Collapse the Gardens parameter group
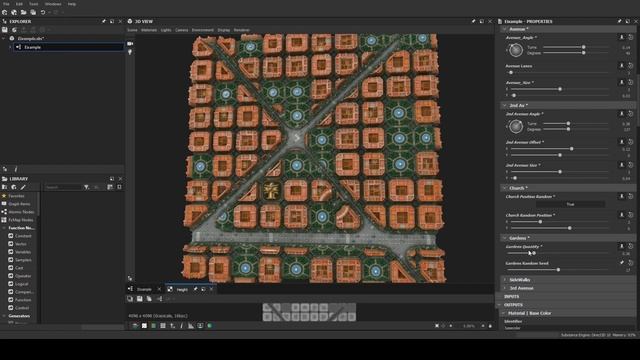Image resolution: width=640 pixels, height=360 pixels. pyautogui.click(x=505, y=238)
